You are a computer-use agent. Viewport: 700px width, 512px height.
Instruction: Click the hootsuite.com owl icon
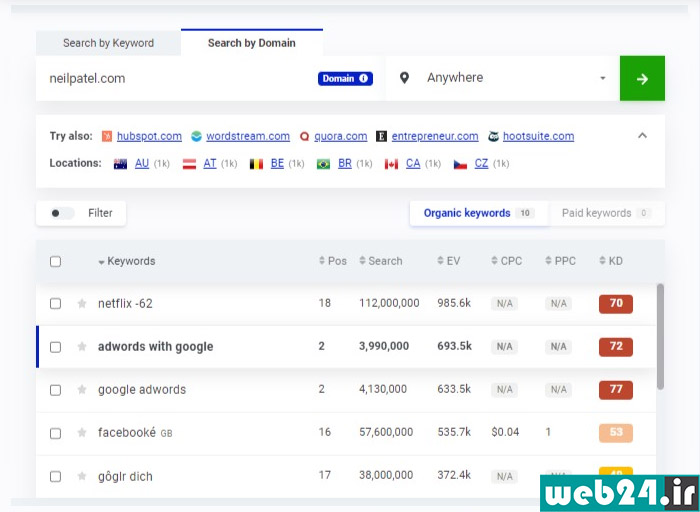click(x=493, y=136)
